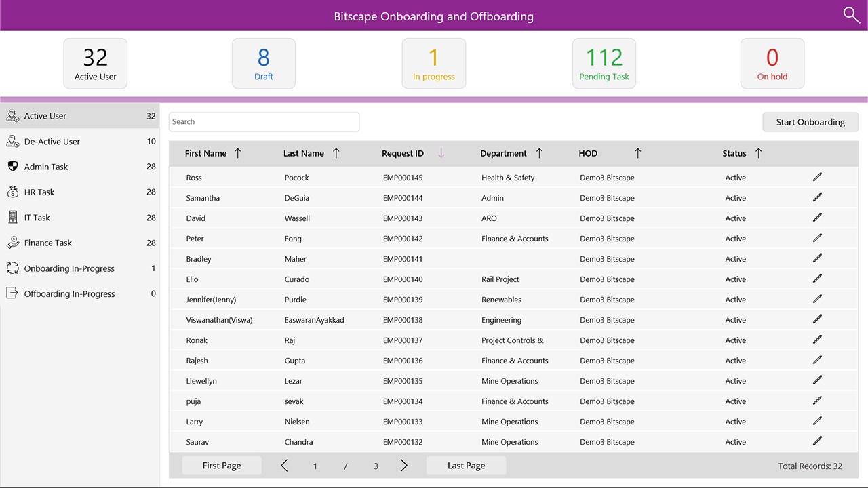This screenshot has width=868, height=488.
Task: Select request ID EMP000132
Action: pos(403,442)
